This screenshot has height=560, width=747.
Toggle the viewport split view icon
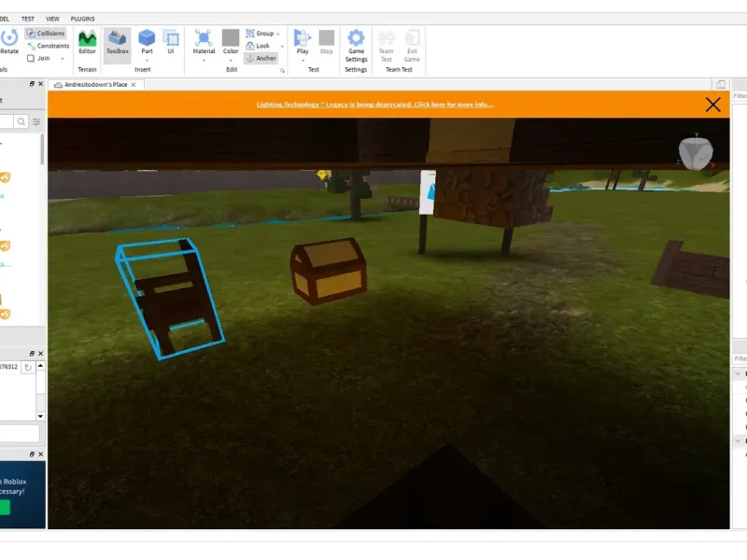[720, 85]
